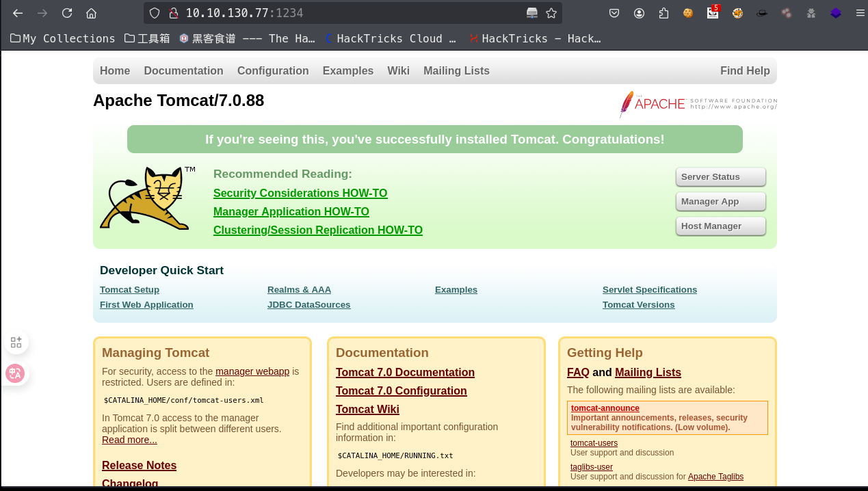Click the Host Manager button
The image size is (868, 491).
(x=720, y=226)
